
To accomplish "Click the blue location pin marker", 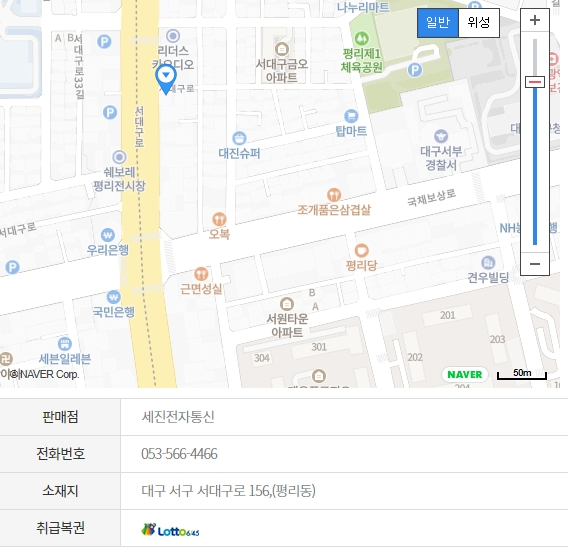I will pos(166,79).
